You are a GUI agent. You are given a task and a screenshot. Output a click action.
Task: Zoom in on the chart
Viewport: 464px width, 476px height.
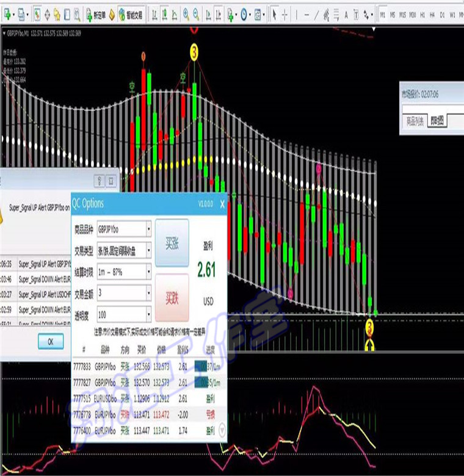(186, 14)
